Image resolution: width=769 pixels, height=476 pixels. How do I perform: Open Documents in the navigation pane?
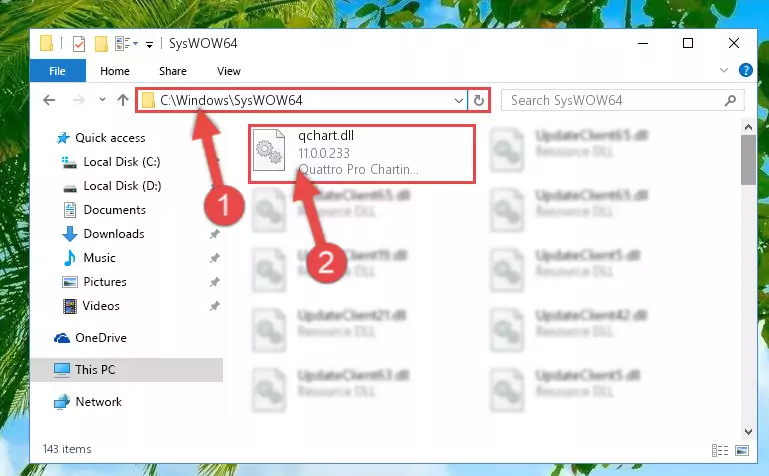[114, 210]
